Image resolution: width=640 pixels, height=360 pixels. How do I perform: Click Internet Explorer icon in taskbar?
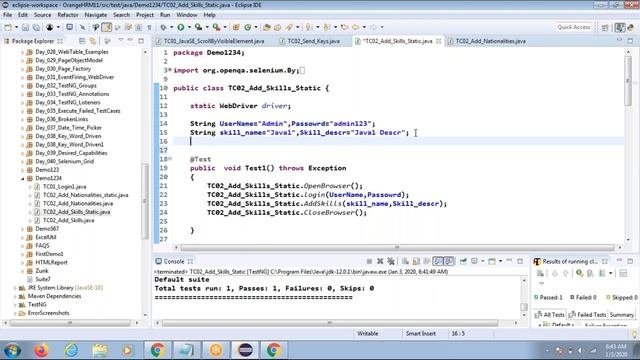click(71, 350)
